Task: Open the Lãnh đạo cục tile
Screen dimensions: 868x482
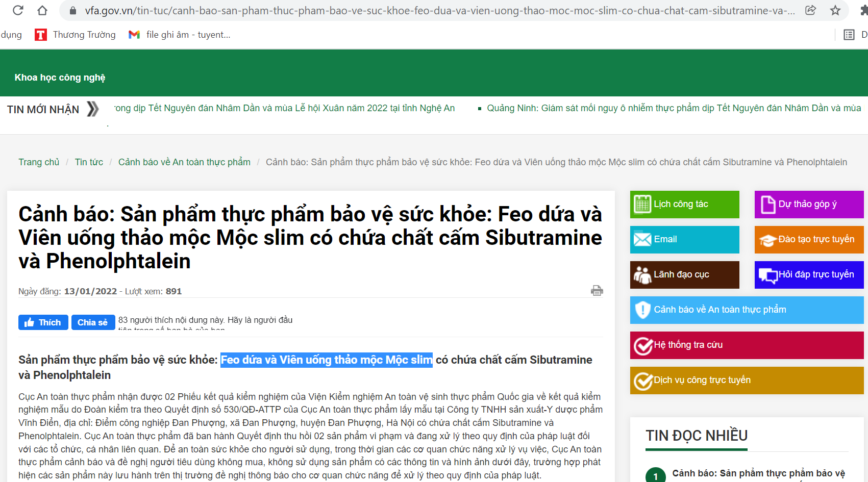Action: (x=684, y=275)
